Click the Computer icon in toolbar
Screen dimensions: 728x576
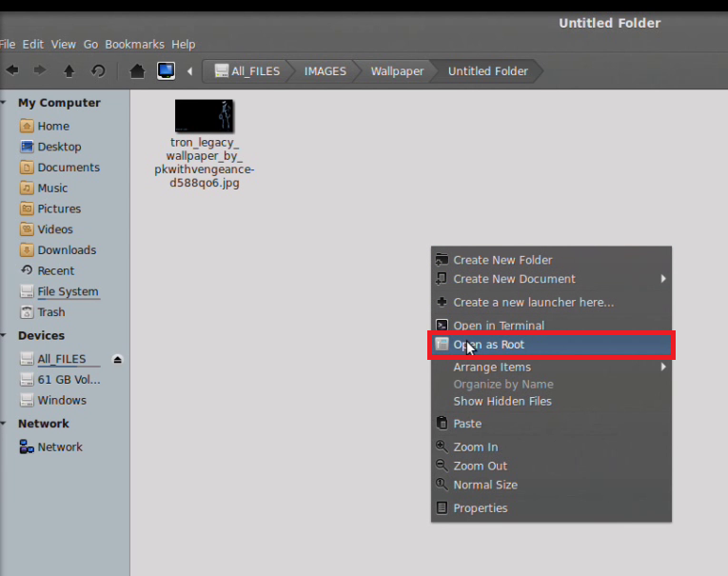point(166,70)
